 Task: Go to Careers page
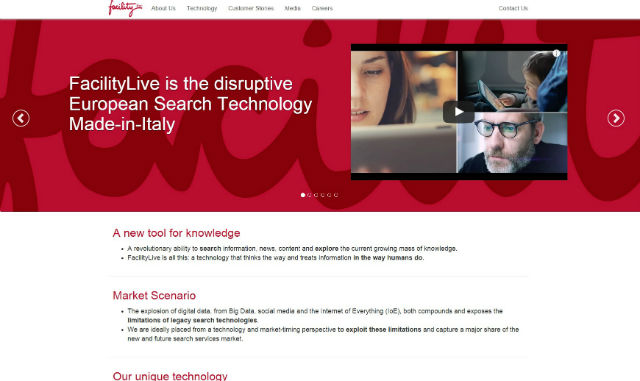322,8
